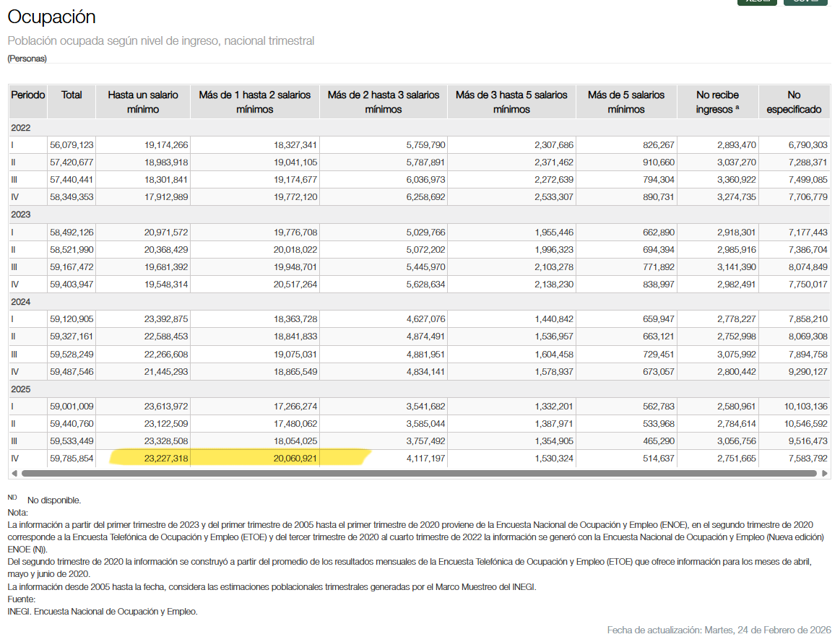
Task: Select the 2024 year group row
Action: click(x=420, y=301)
